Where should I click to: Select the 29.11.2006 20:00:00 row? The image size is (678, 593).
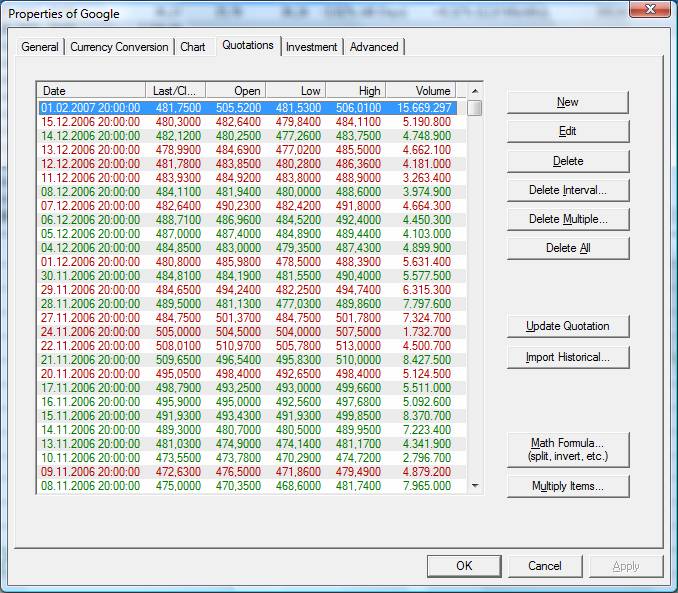pyautogui.click(x=252, y=289)
